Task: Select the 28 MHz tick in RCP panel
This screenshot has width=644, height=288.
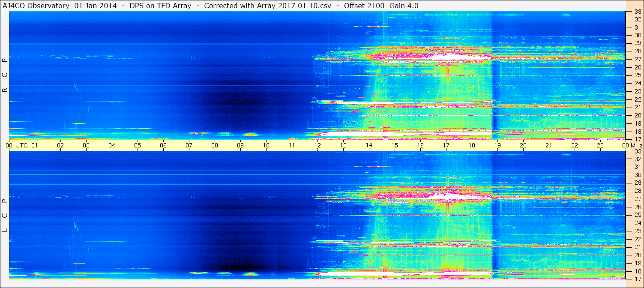Action: [637, 51]
